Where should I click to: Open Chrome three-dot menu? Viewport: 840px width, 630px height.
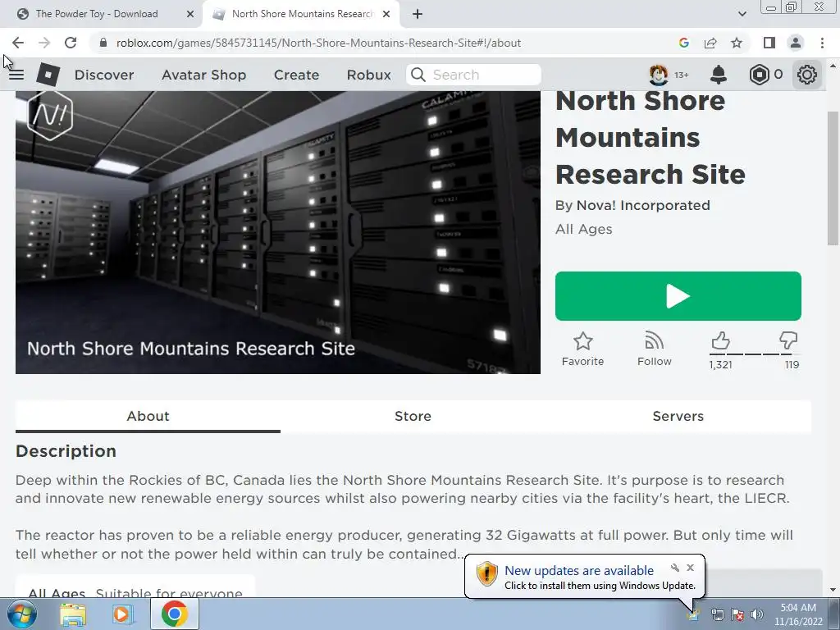coord(822,43)
